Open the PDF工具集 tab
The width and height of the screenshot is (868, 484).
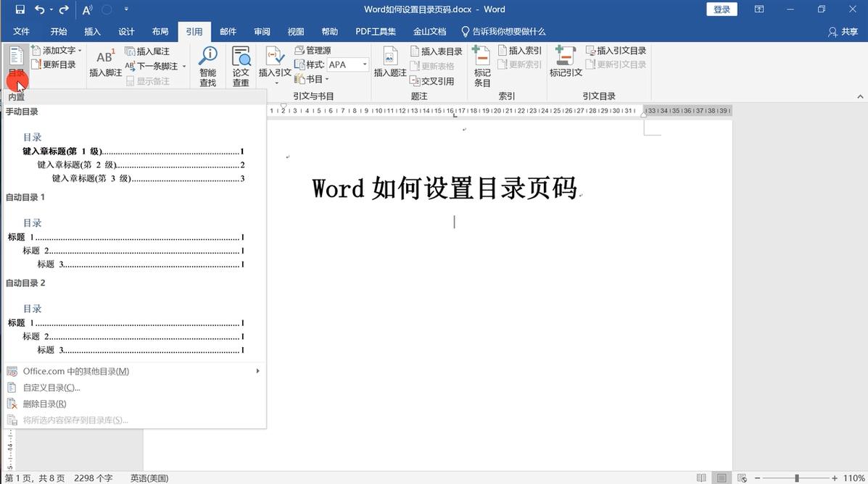point(376,32)
